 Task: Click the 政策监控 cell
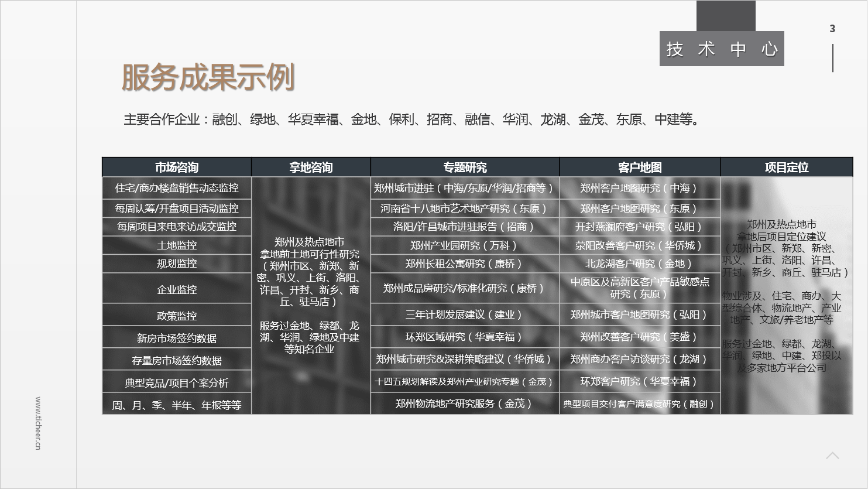(x=177, y=316)
